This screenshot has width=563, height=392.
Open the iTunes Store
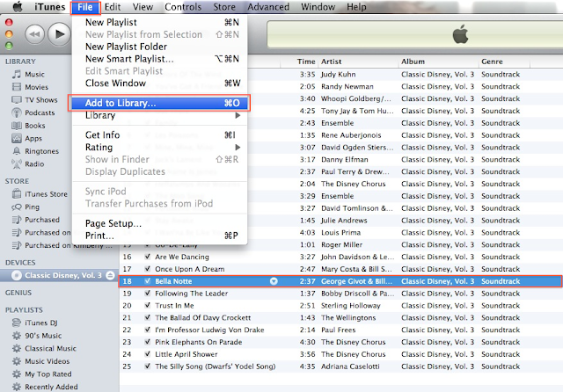[x=46, y=194]
